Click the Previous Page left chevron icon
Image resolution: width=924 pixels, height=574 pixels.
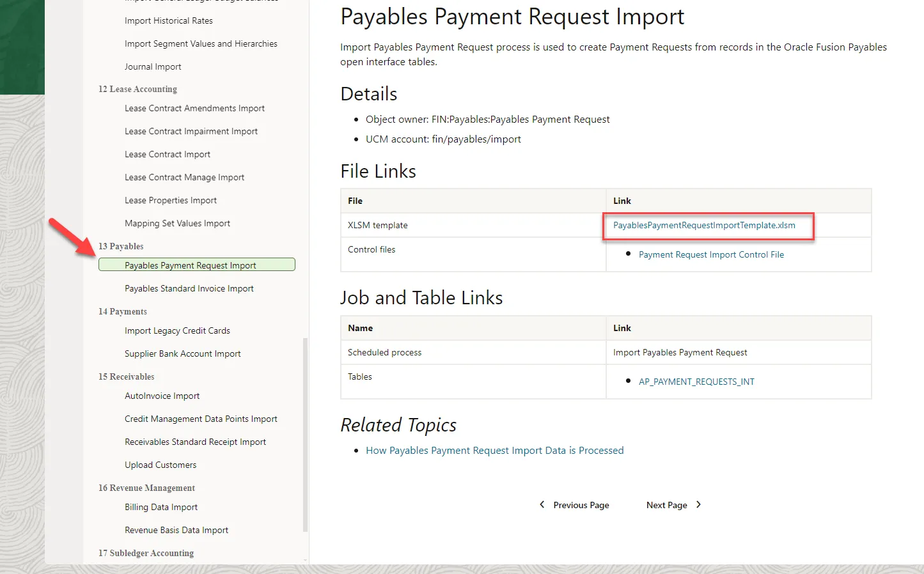pyautogui.click(x=542, y=505)
